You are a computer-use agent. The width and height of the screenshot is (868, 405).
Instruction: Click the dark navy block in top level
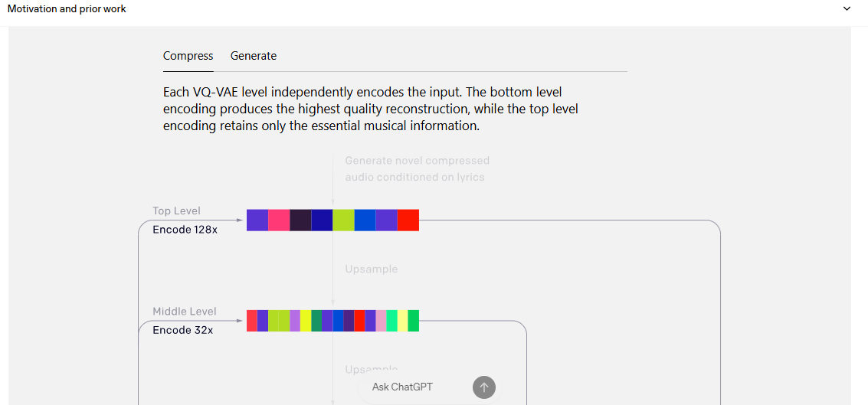pyautogui.click(x=322, y=220)
